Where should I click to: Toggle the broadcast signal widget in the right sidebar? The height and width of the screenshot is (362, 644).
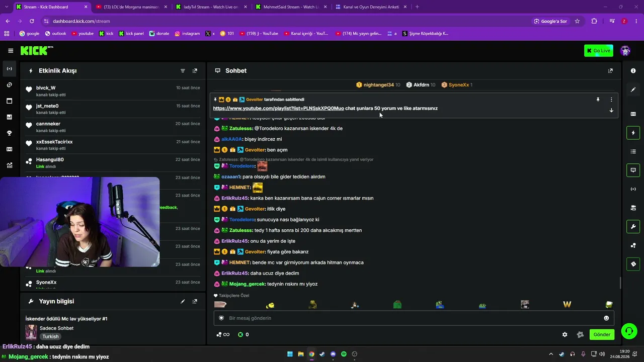pos(633,189)
